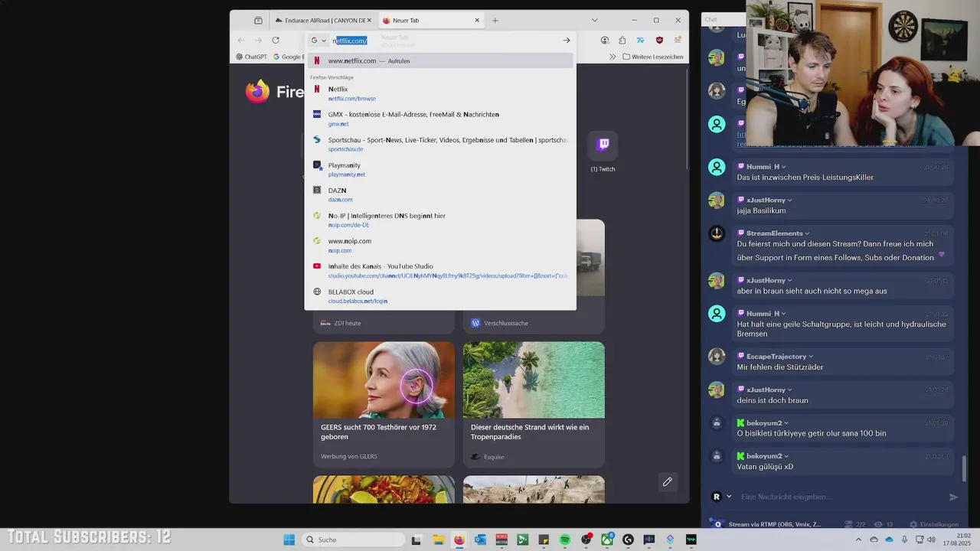Open Firefox View icon left of tabs

(258, 21)
